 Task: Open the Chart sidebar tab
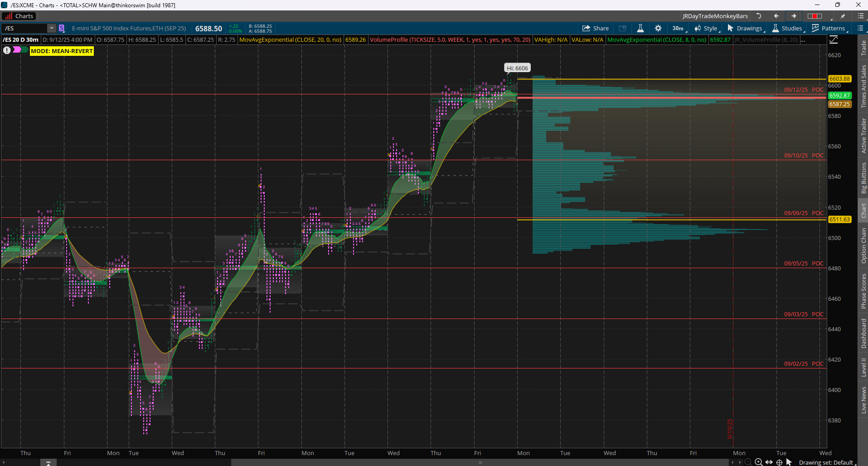pyautogui.click(x=863, y=210)
